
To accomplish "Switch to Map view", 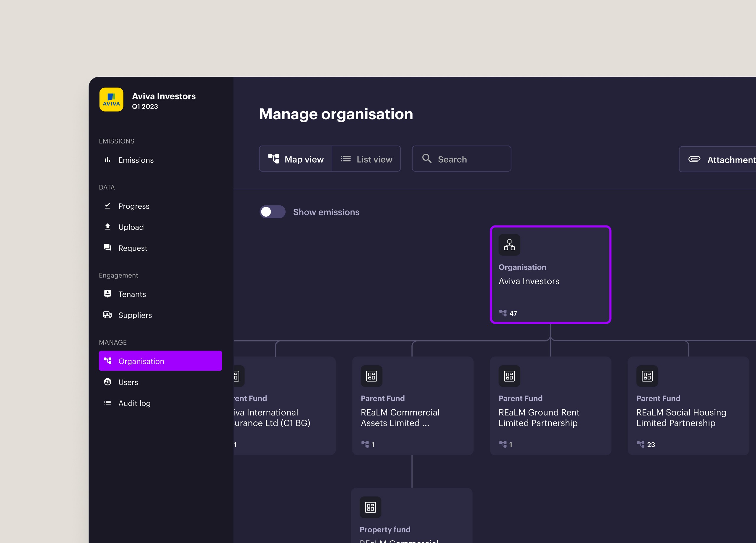I will [x=296, y=159].
